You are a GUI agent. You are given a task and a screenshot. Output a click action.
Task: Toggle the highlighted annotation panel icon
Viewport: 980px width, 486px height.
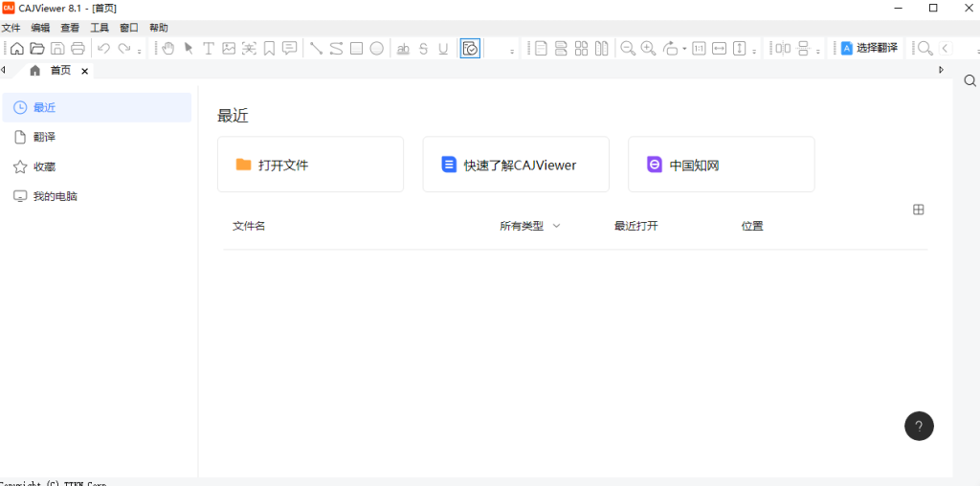(470, 48)
